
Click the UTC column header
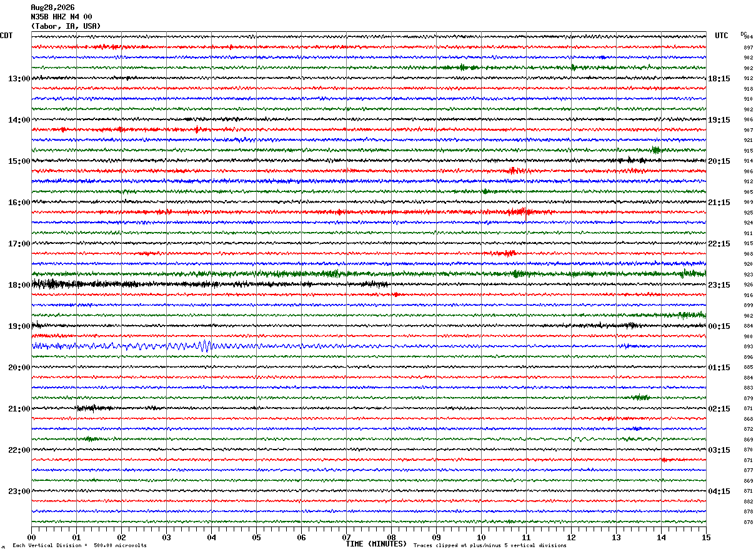tap(722, 36)
